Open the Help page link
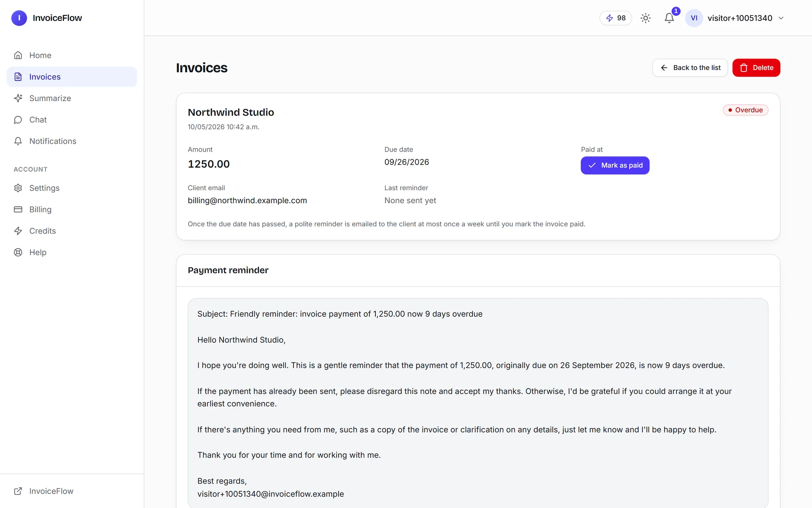Image resolution: width=812 pixels, height=508 pixels. pyautogui.click(x=72, y=252)
